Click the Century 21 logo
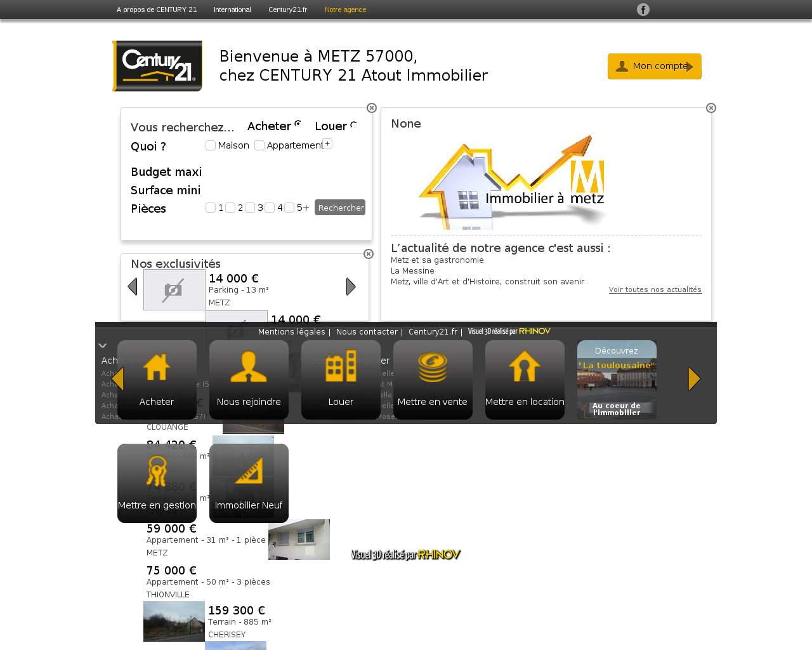 coord(157,66)
